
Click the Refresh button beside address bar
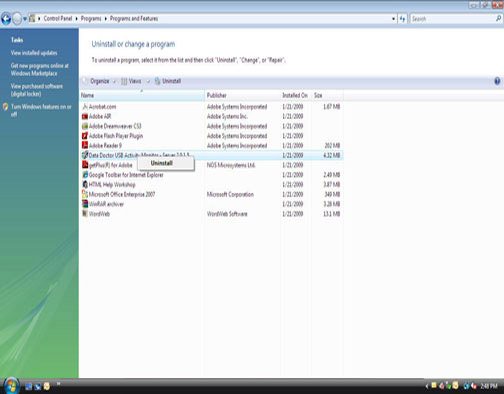tap(403, 19)
